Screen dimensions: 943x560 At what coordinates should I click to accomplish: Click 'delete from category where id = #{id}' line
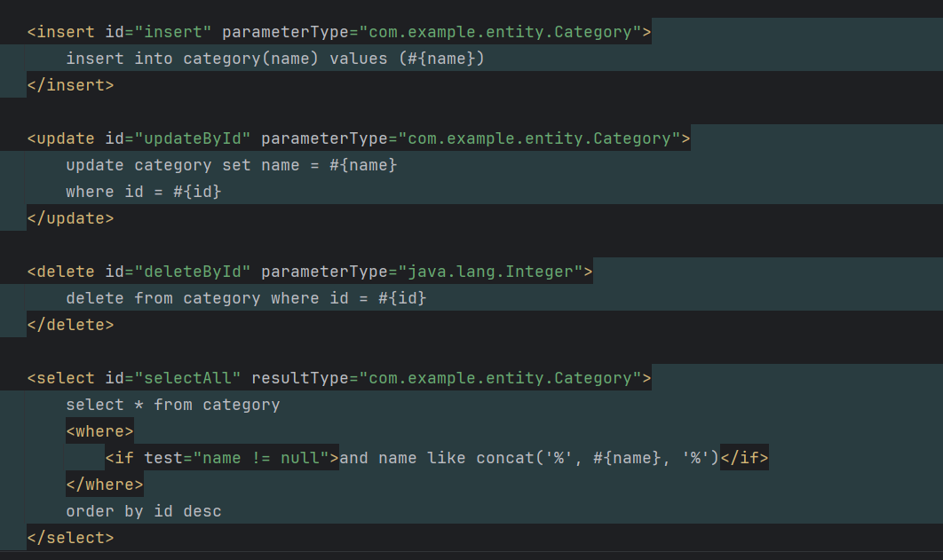coord(246,298)
